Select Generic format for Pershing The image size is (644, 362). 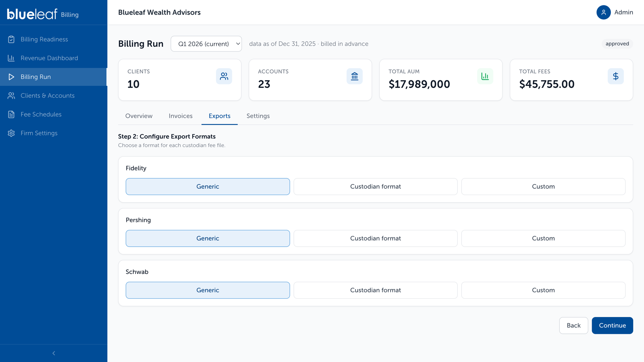pos(208,238)
